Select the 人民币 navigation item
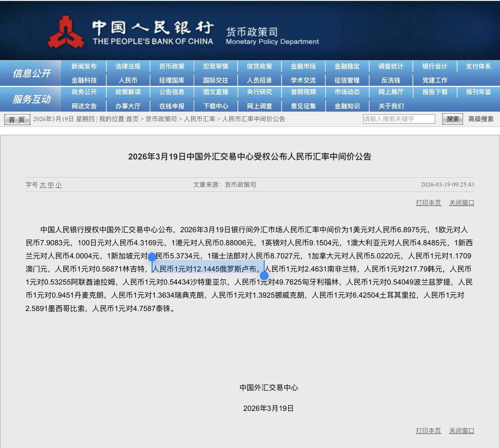This screenshot has height=448, width=500. coord(128,80)
